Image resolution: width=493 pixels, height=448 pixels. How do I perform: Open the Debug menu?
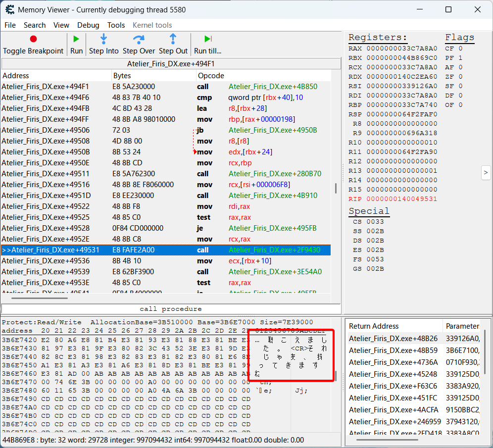coord(88,25)
